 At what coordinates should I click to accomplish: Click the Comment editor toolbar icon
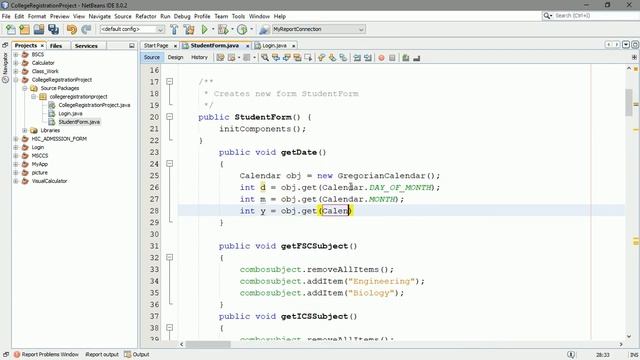(x=406, y=58)
